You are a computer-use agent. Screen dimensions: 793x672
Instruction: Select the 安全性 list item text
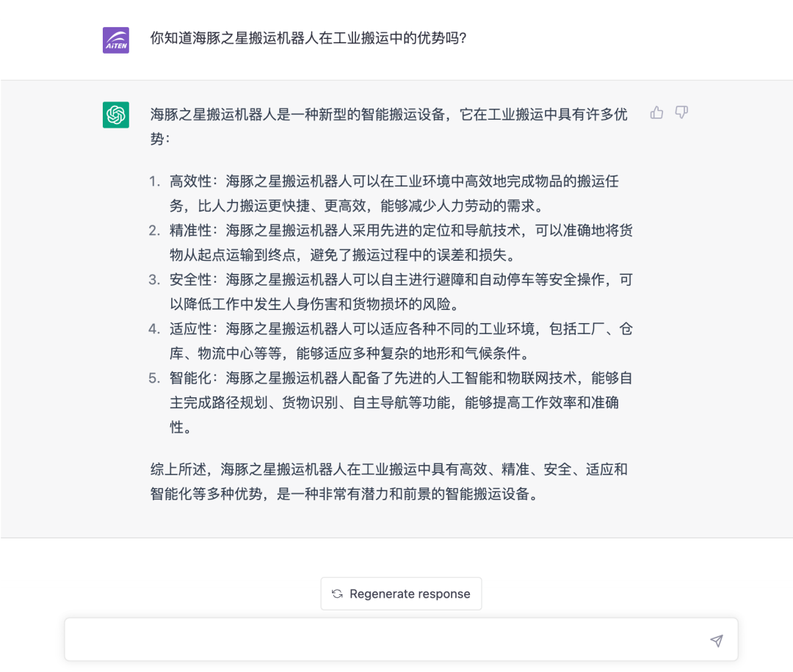coord(400,292)
